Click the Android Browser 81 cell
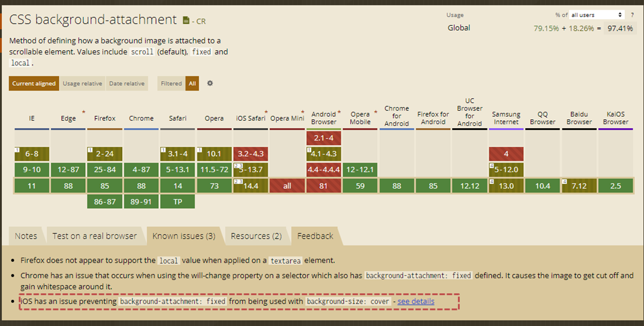Image resolution: width=644 pixels, height=326 pixels. coord(324,186)
